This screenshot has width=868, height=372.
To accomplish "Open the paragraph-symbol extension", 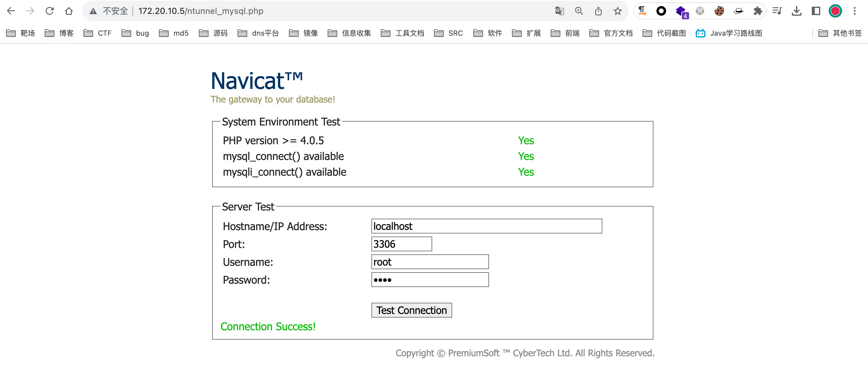I will click(642, 11).
